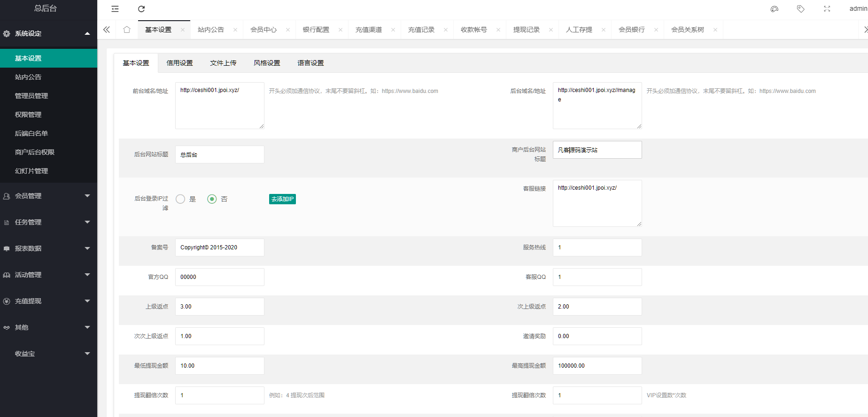This screenshot has height=417, width=868.
Task: Switch to the 风格设置 tab
Action: [267, 63]
